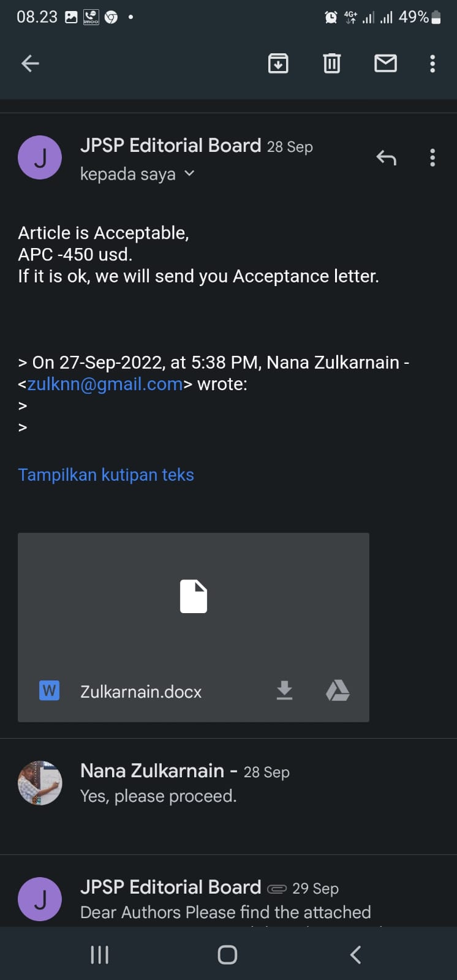This screenshot has height=980, width=457.
Task: Mark the email as unread
Action: point(385,64)
